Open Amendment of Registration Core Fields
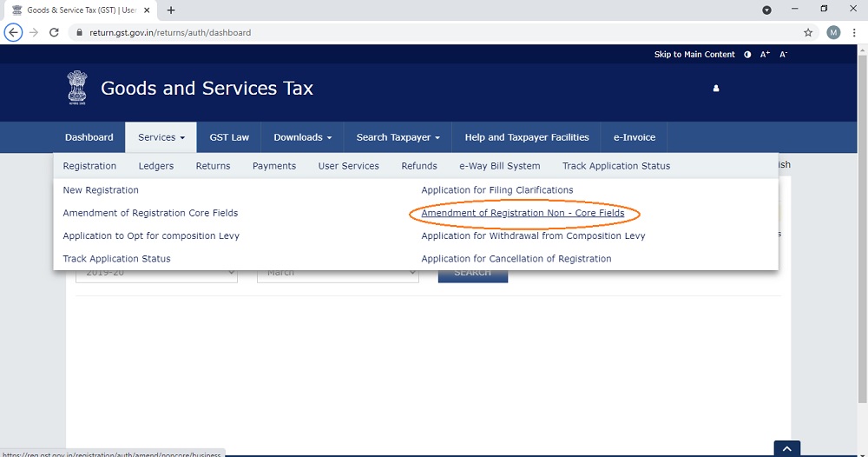This screenshot has height=457, width=868. coord(150,213)
